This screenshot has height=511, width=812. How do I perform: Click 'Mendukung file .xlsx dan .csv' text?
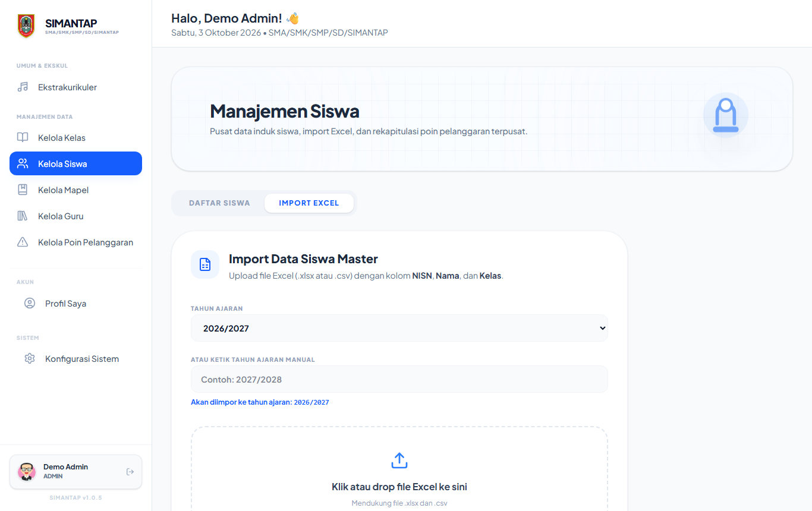(x=399, y=503)
